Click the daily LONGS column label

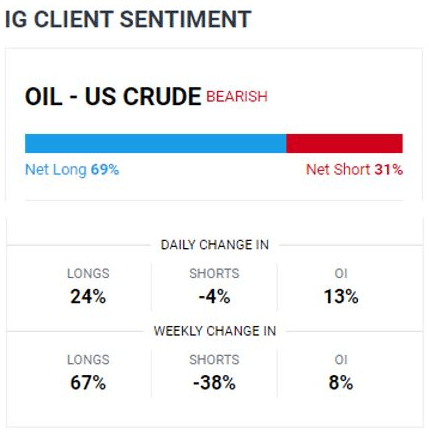point(88,273)
